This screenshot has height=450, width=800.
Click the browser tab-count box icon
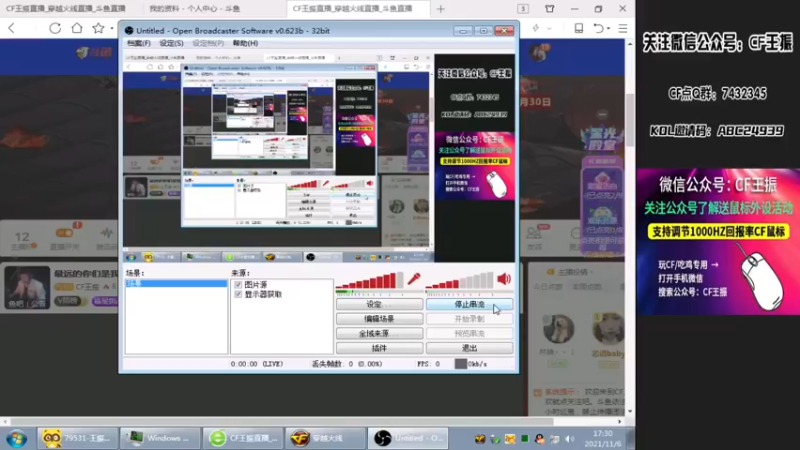(x=523, y=9)
